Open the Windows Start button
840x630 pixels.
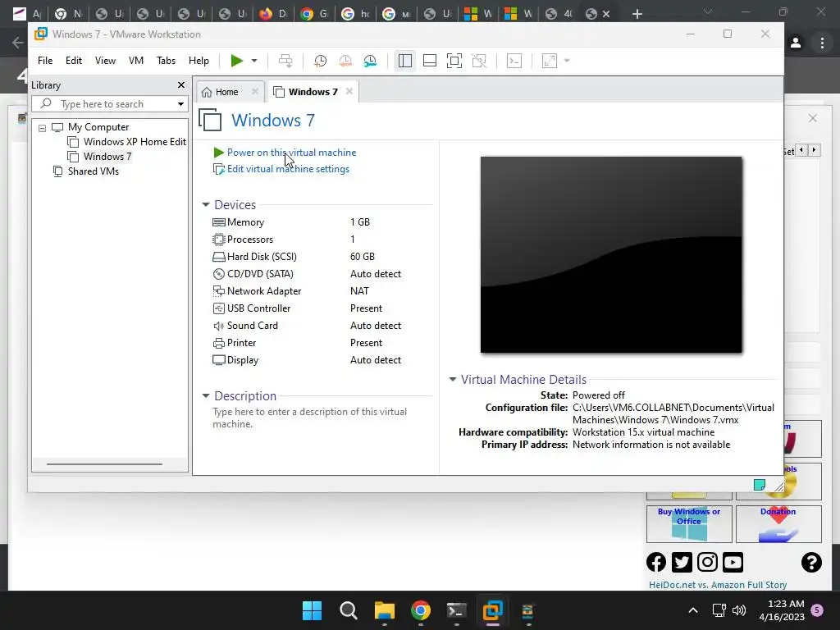pos(313,610)
